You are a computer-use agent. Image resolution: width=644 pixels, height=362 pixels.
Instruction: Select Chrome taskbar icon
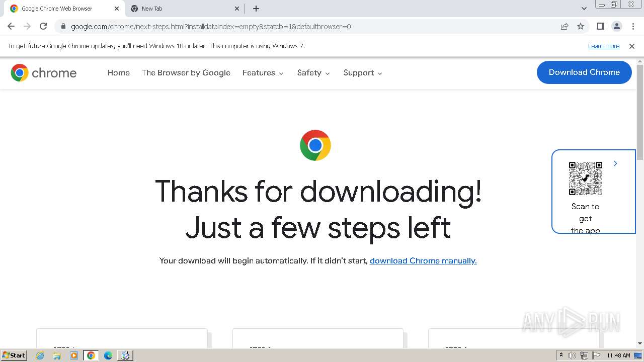[x=91, y=355]
